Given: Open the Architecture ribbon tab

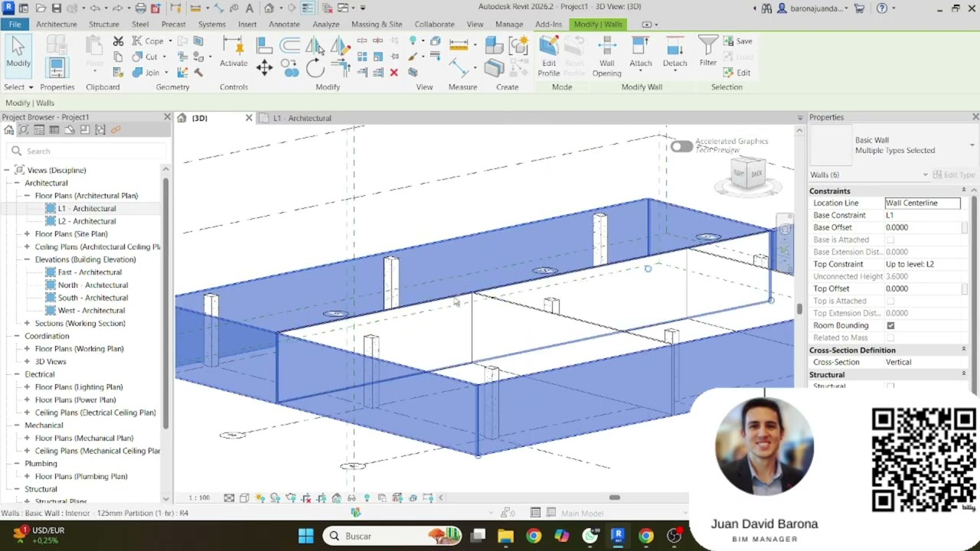Looking at the screenshot, I should [x=56, y=24].
